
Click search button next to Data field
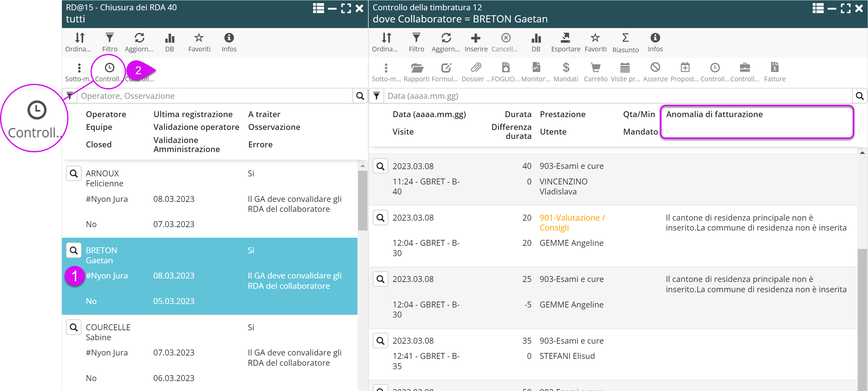[x=860, y=96]
